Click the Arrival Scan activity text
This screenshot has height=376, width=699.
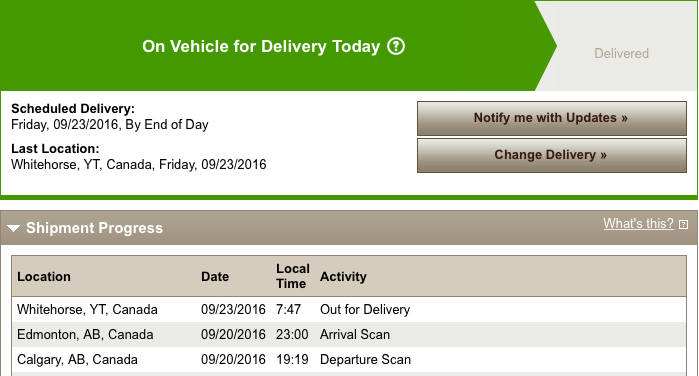[355, 335]
